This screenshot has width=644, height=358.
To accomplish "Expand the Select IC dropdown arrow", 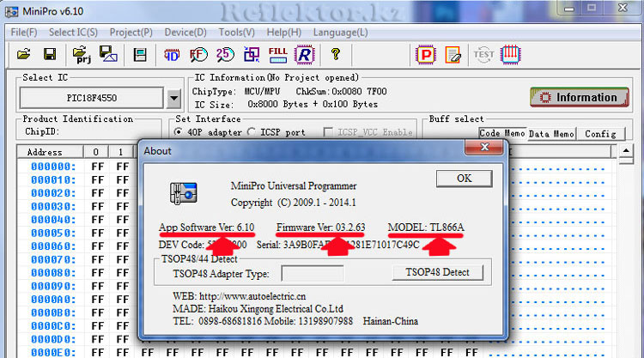I will point(173,98).
